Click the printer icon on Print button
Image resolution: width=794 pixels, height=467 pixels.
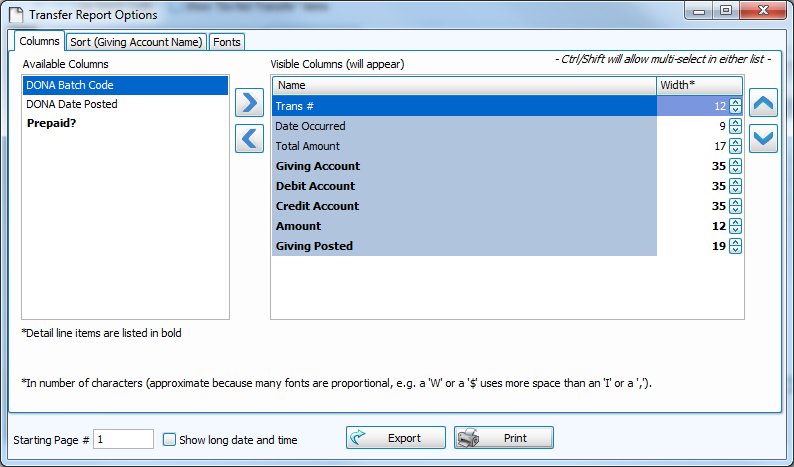pyautogui.click(x=470, y=438)
